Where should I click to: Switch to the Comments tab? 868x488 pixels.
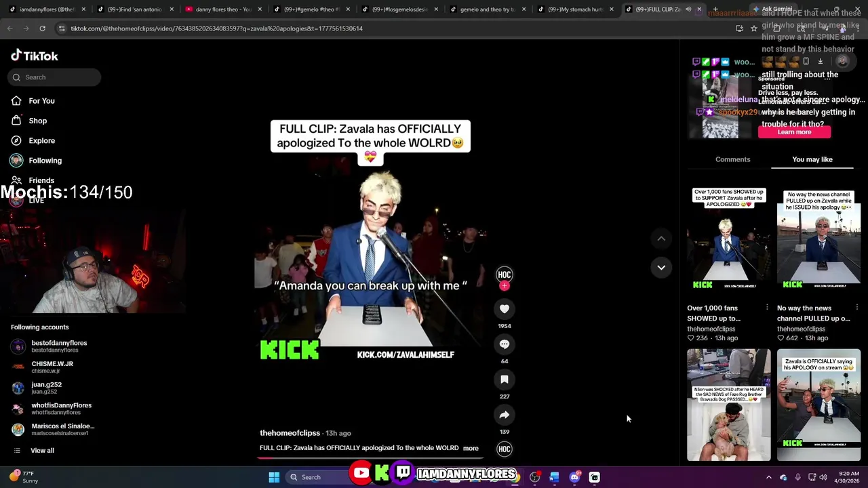[732, 159]
